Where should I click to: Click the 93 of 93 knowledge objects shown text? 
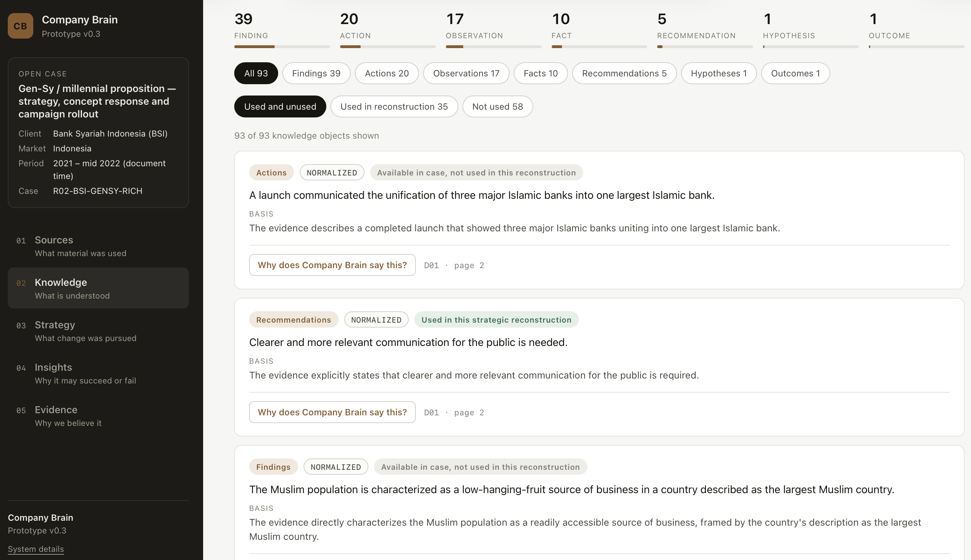click(306, 136)
